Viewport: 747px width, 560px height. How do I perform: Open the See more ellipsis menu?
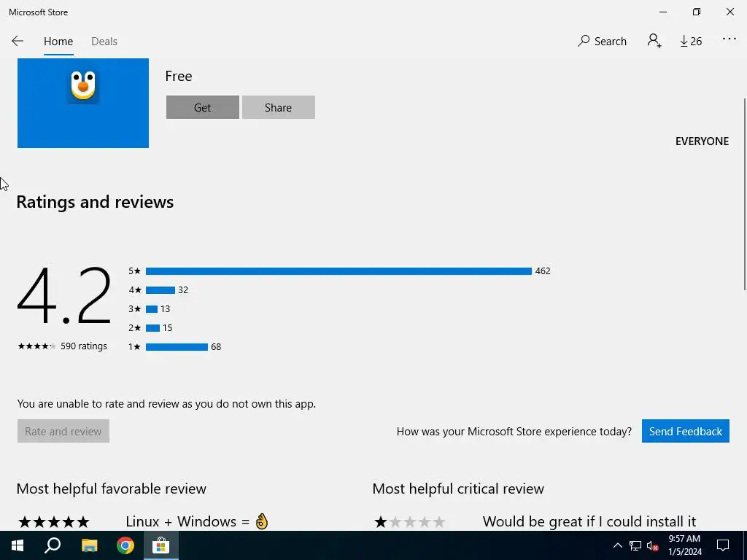click(729, 39)
